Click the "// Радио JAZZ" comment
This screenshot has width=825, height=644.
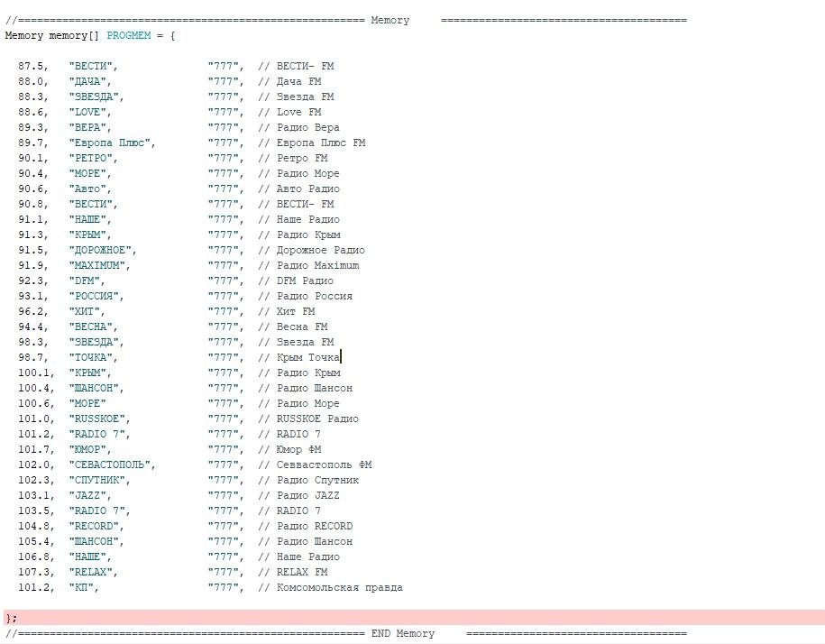298,495
